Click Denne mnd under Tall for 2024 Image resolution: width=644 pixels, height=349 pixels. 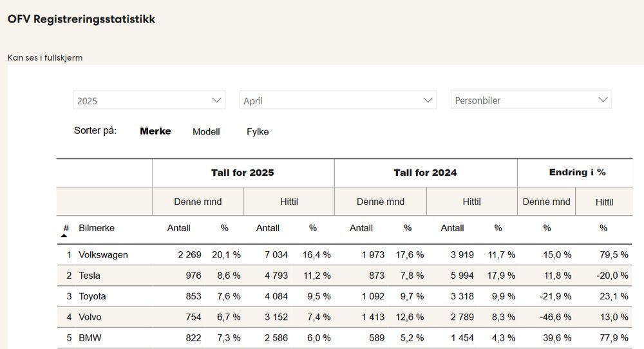pos(381,202)
